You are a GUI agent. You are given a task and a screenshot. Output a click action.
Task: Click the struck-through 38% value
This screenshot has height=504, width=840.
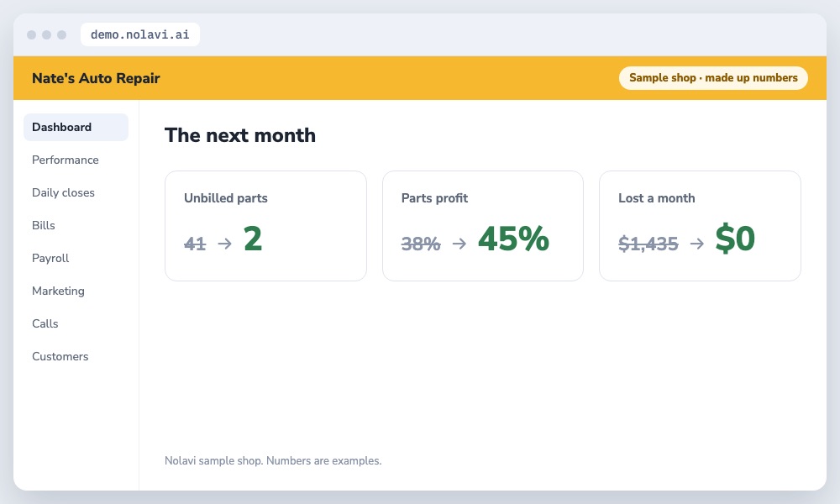[421, 244]
